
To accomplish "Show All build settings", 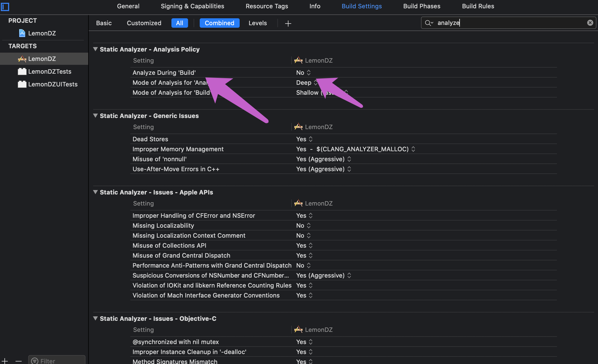I will click(x=179, y=23).
